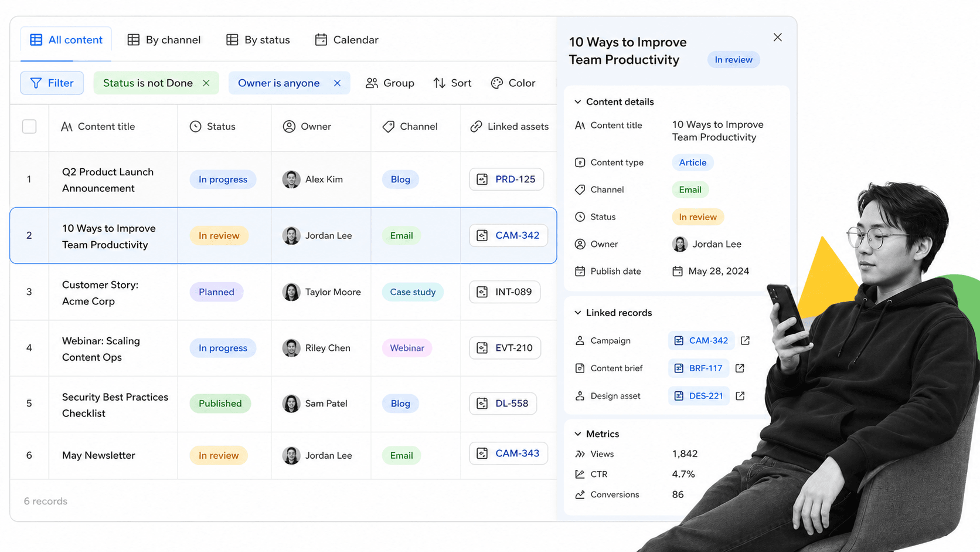Collapse the Metrics section
This screenshot has height=552, width=980.
tap(578, 434)
